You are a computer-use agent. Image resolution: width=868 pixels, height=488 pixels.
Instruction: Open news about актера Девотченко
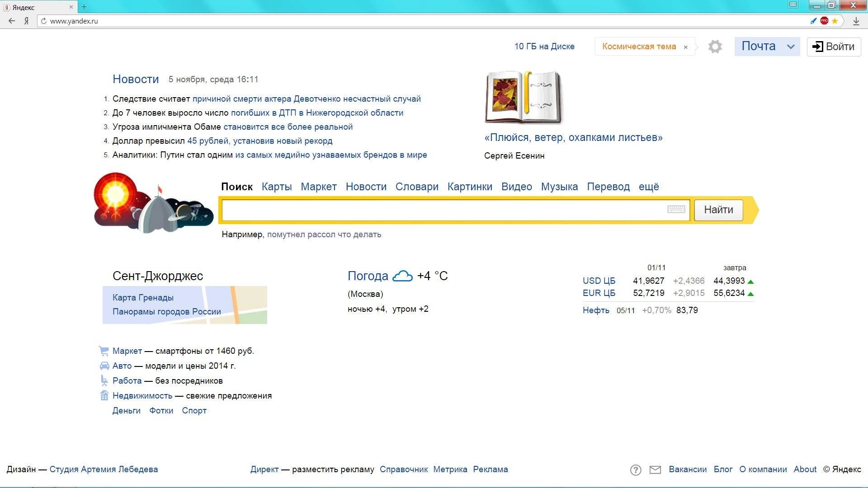(x=307, y=99)
